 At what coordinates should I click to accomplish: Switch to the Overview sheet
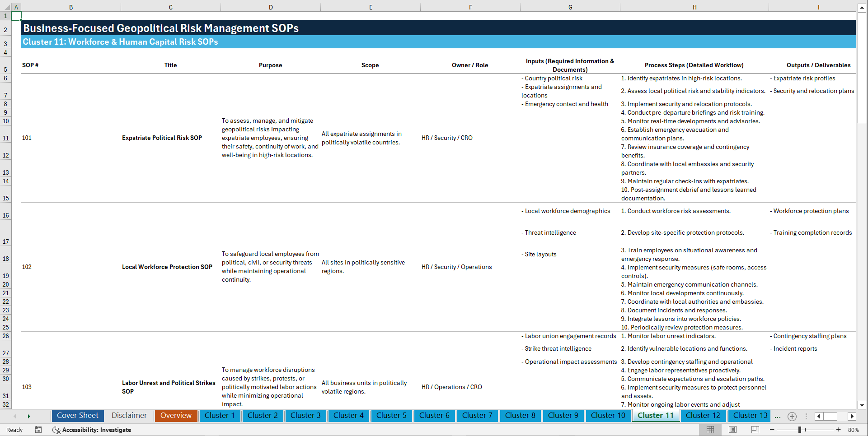pyautogui.click(x=176, y=415)
